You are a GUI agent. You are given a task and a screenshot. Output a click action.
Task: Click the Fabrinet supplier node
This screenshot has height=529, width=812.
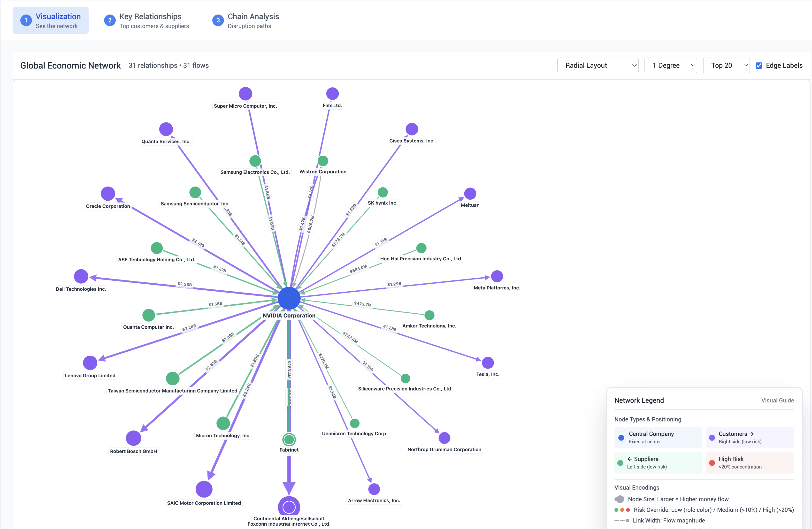(x=289, y=439)
